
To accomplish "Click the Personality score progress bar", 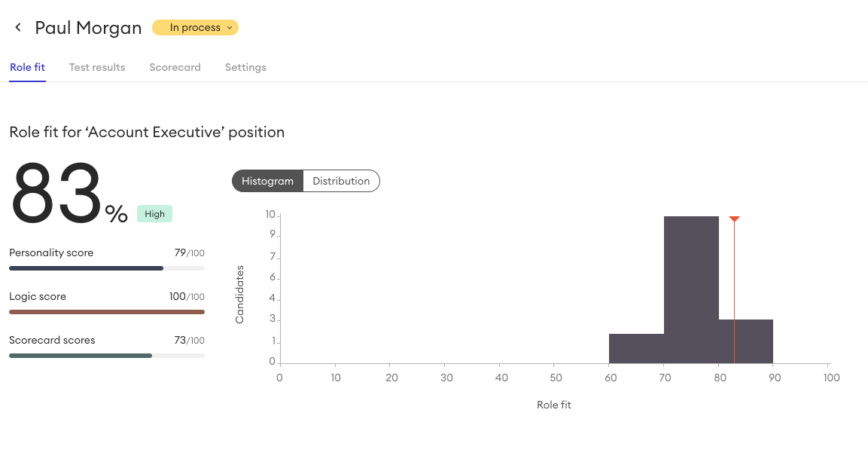I will pos(107,268).
